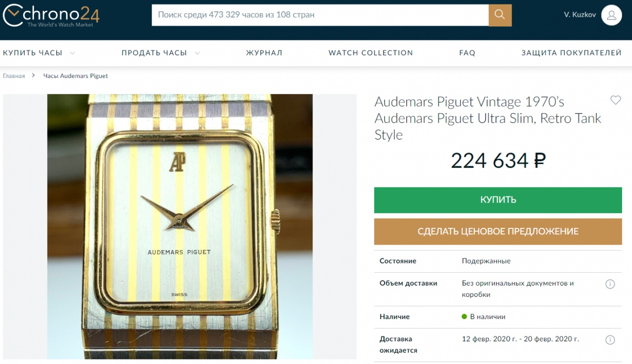Screen dimensions: 632x364
Task: Show info icon for Объем доставки
Action: tap(610, 284)
